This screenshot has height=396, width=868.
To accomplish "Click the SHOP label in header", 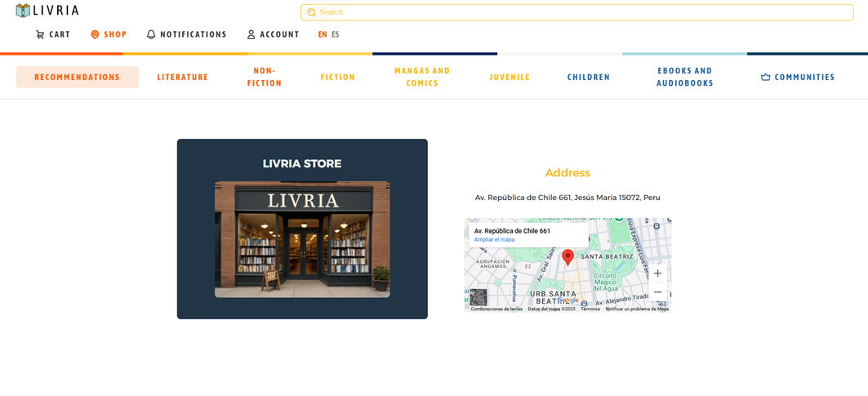I will point(115,34).
